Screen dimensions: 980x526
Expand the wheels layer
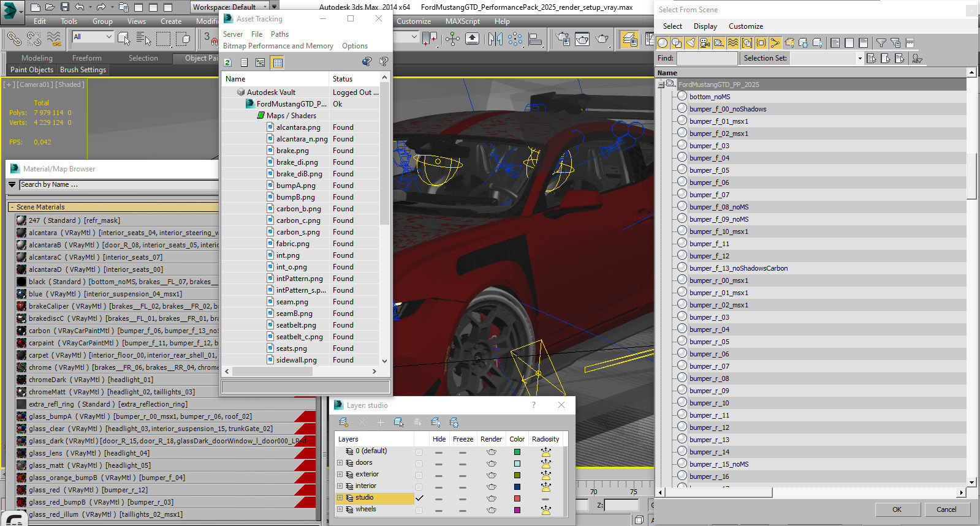tap(340, 509)
